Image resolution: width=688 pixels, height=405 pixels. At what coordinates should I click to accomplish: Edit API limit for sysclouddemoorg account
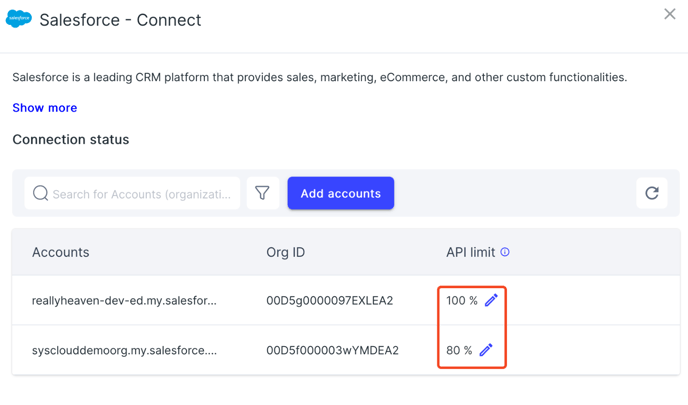point(486,350)
